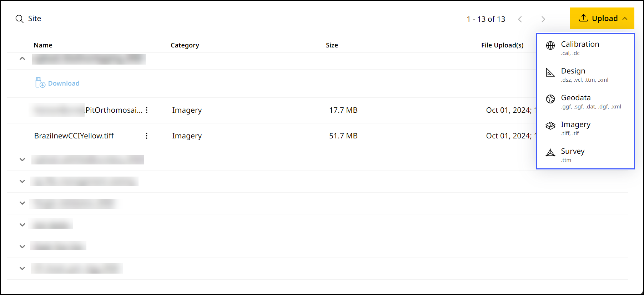Select the Survey triangle icon
This screenshot has height=295, width=644.
pyautogui.click(x=550, y=152)
